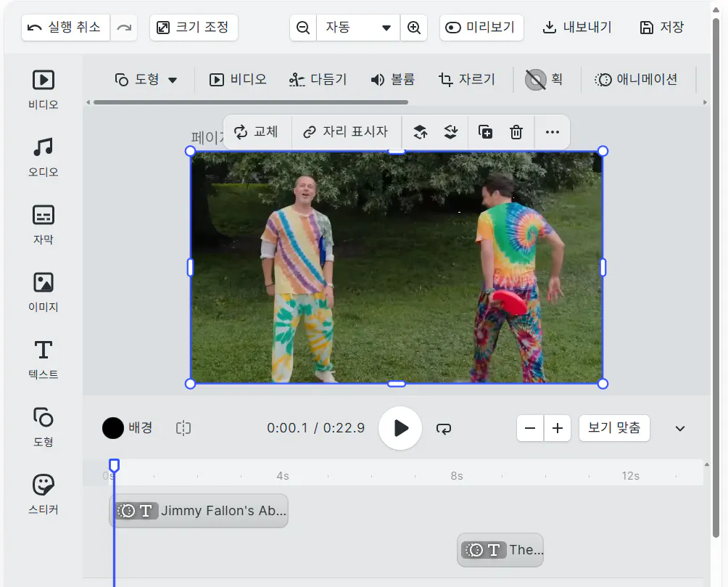
Task: Toggle the preview mode button
Action: click(x=481, y=28)
